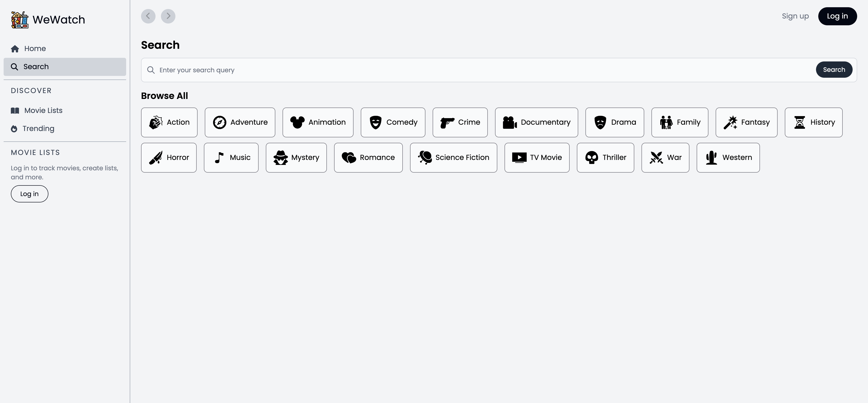The height and width of the screenshot is (403, 868).
Task: Select the Science Fiction genre icon
Action: click(x=425, y=157)
